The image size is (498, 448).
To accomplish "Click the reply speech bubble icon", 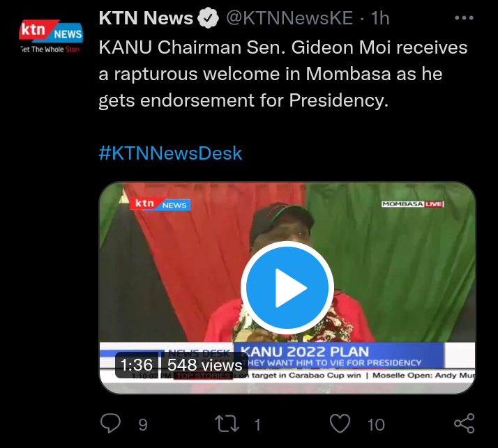I will point(110,423).
